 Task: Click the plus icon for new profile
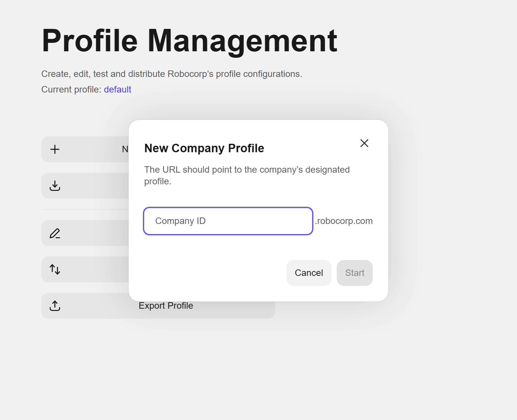pyautogui.click(x=55, y=149)
